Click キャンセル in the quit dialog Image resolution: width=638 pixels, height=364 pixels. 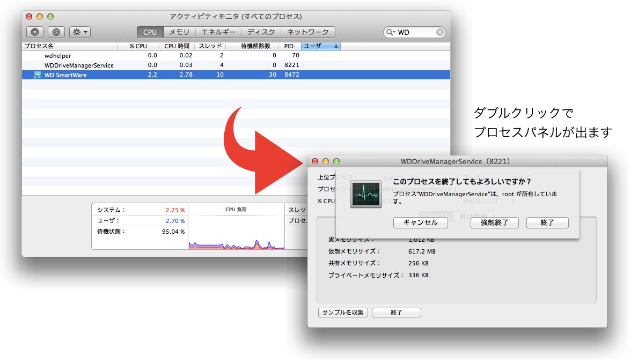click(x=420, y=222)
